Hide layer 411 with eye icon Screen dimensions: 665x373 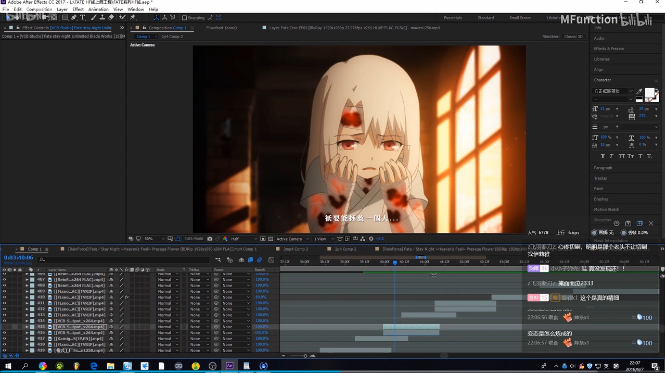pyautogui.click(x=4, y=303)
